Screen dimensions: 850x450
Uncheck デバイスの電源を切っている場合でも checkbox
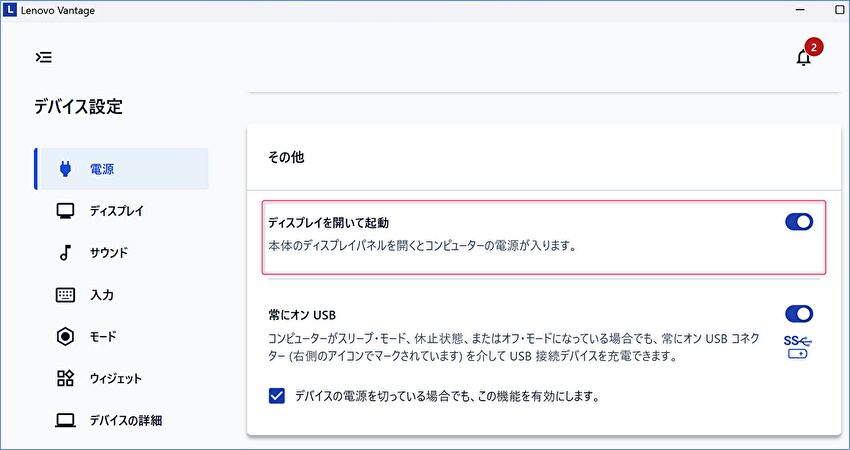[277, 396]
